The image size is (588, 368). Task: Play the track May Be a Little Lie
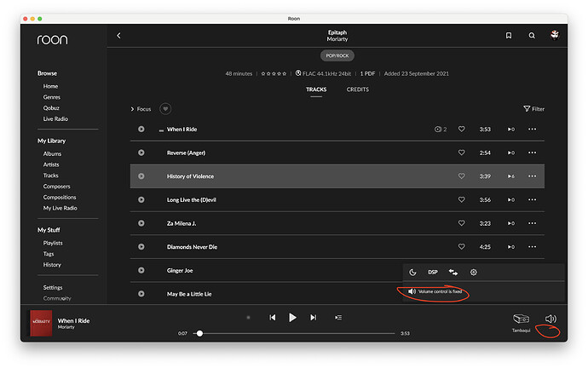point(141,294)
